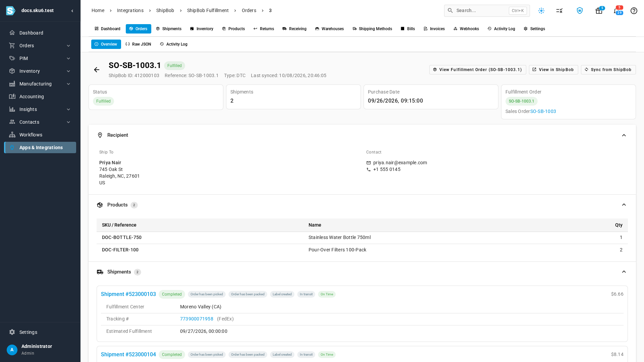This screenshot has height=362, width=644.
Task: Open the order Activity Log sub-tab
Action: pyautogui.click(x=174, y=44)
